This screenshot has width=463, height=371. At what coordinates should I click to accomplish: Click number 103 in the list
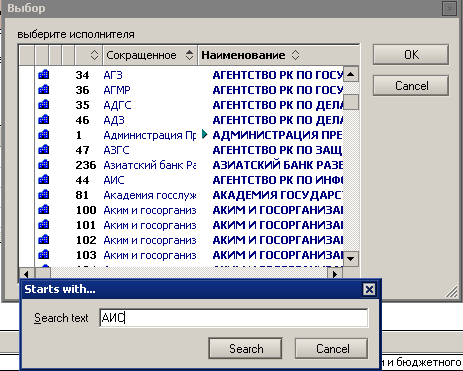[x=86, y=255]
